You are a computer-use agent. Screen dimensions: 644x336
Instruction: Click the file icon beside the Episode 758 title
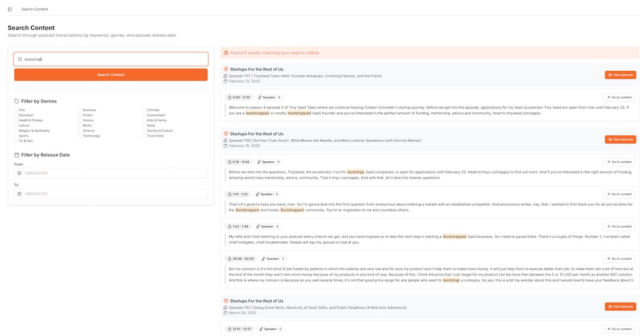(225, 140)
